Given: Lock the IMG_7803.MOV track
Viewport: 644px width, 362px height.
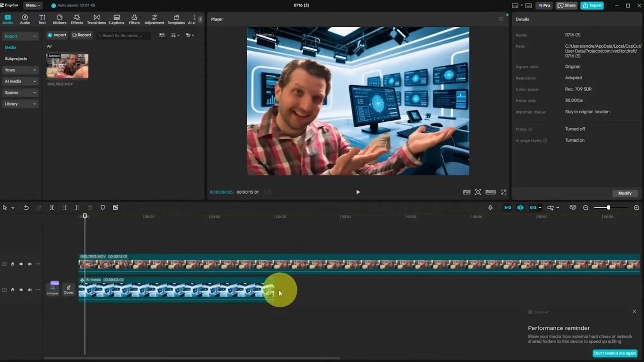Looking at the screenshot, I should point(13,264).
